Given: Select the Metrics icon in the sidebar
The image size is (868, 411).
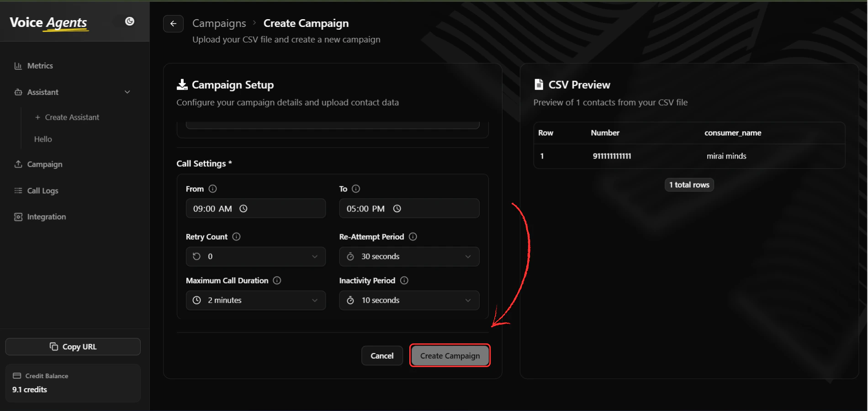Looking at the screenshot, I should (x=18, y=65).
